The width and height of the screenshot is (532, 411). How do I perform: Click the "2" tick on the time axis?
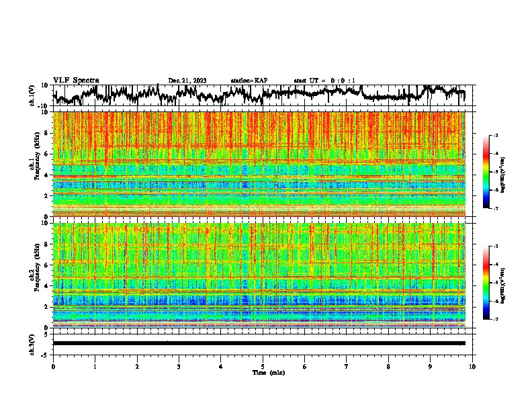(x=137, y=367)
